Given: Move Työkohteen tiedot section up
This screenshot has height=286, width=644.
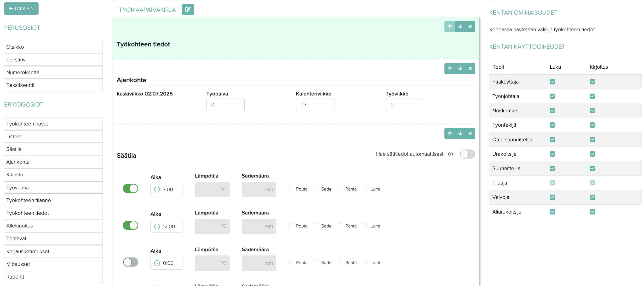Looking at the screenshot, I should click(450, 27).
